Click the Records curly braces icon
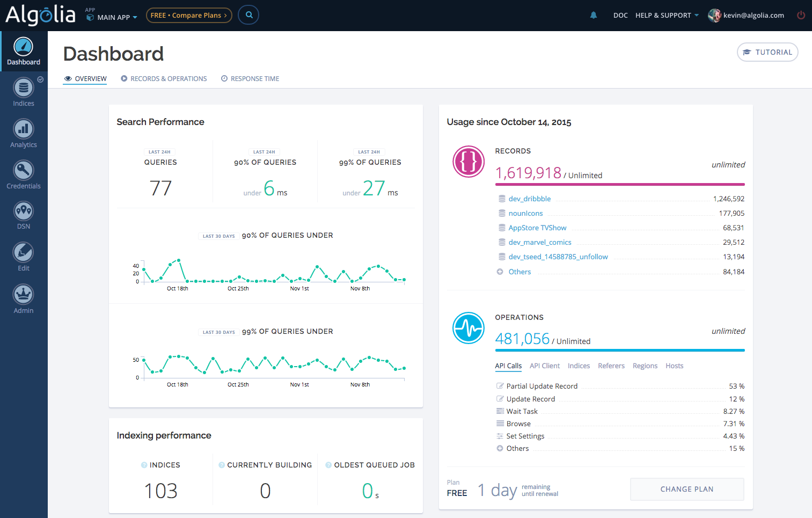Image resolution: width=812 pixels, height=518 pixels. click(469, 162)
